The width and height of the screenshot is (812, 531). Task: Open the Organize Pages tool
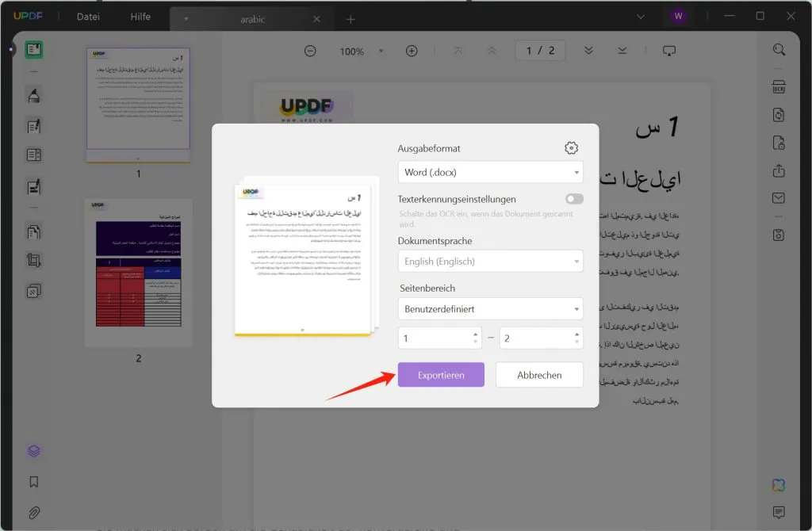[33, 231]
